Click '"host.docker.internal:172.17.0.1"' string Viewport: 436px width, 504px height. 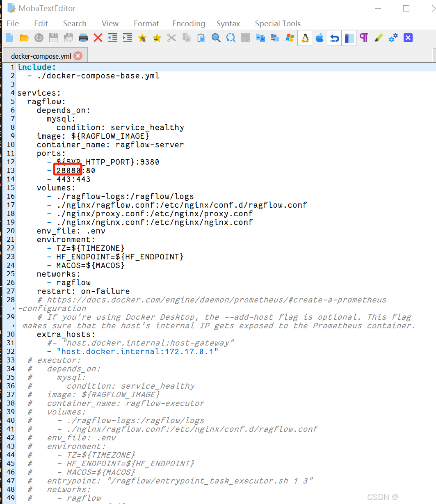(x=137, y=351)
